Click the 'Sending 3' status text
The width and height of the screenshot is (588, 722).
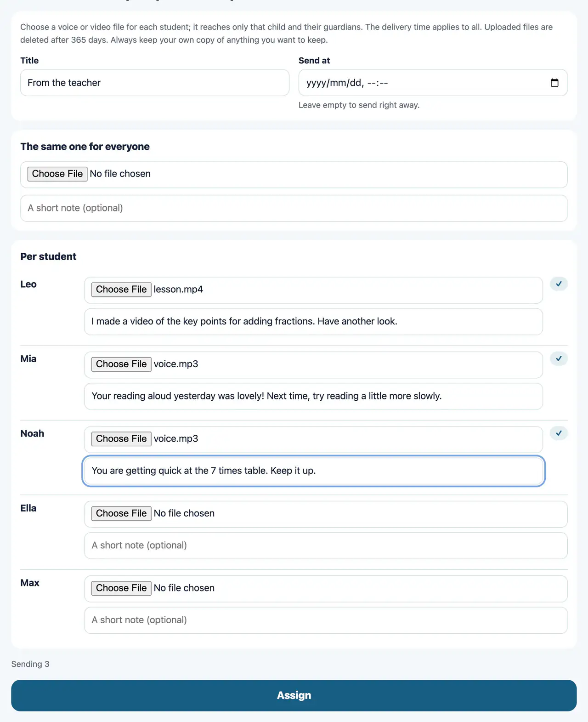(30, 664)
